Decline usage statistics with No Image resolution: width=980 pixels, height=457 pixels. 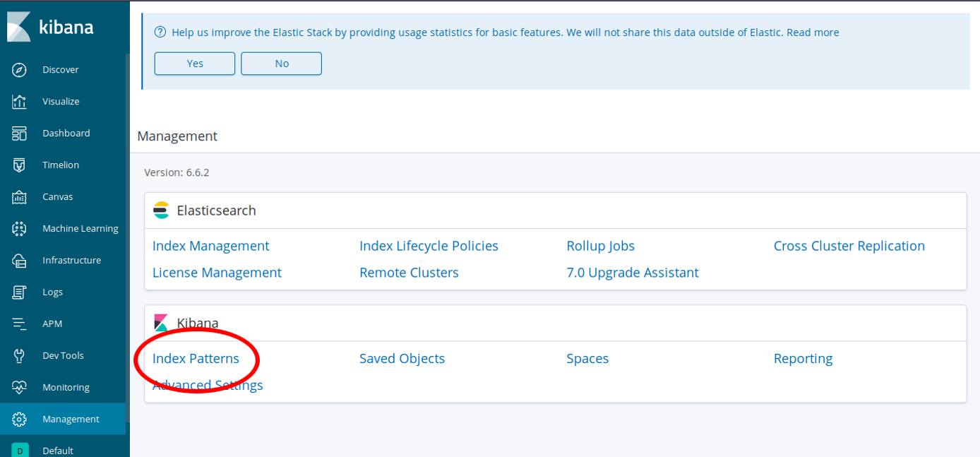tap(281, 63)
